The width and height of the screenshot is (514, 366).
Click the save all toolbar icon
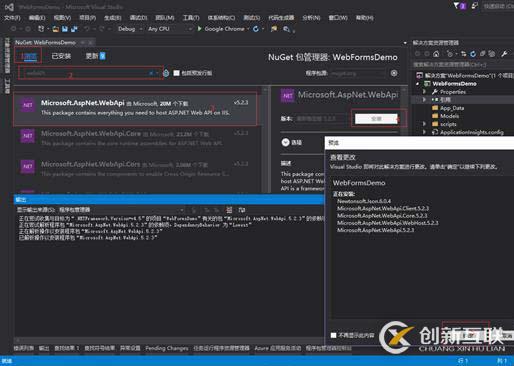[x=74, y=29]
